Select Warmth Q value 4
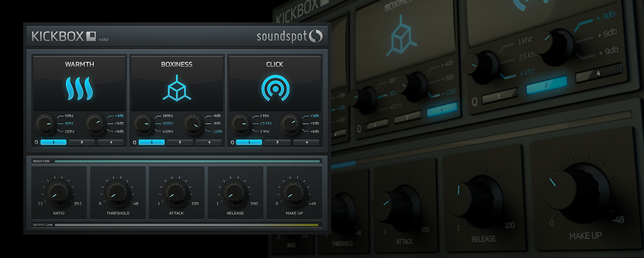Viewport: 644px width, 258px height. 111,142
